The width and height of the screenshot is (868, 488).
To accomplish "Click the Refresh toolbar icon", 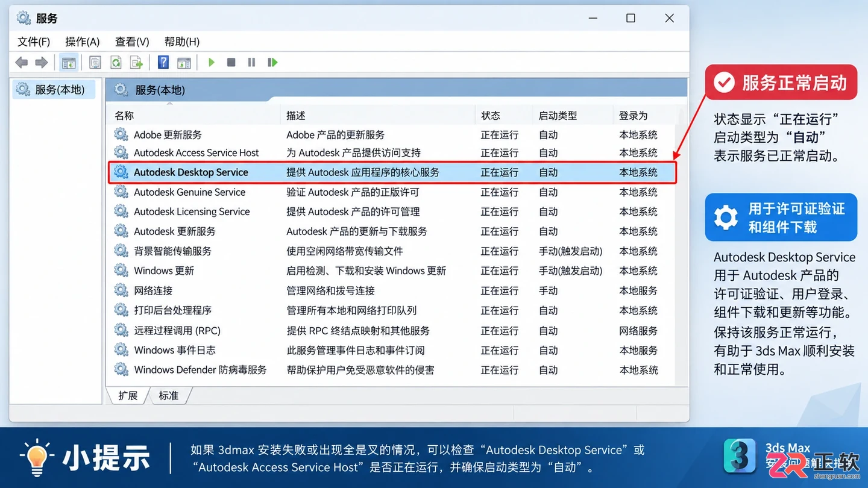I will [x=116, y=63].
